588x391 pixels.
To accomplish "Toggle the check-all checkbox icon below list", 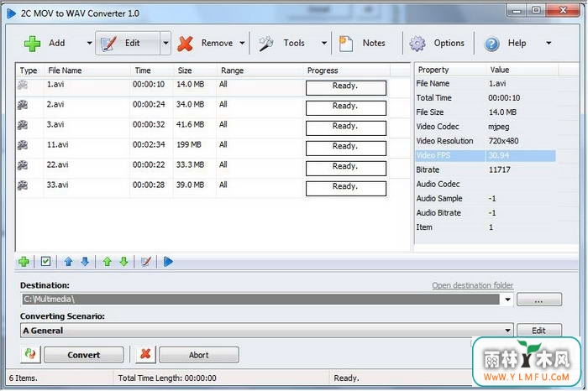I will [x=45, y=261].
